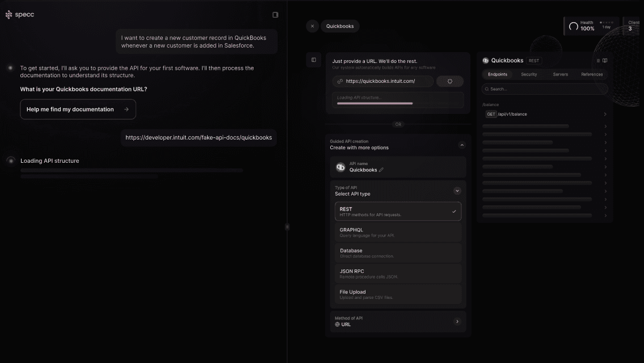
Task: Switch to list view icon in API panel
Action: click(598, 61)
